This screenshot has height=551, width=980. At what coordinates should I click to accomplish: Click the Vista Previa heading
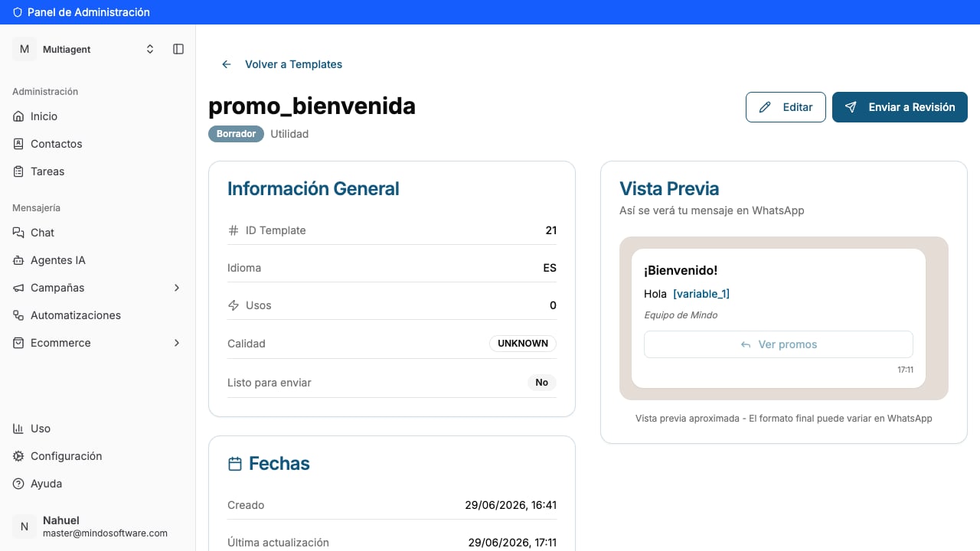(669, 189)
